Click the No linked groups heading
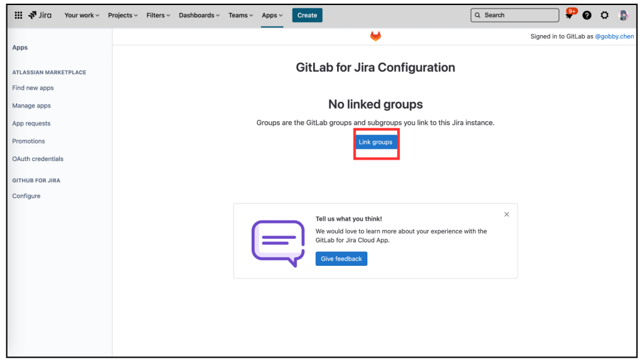 375,104
